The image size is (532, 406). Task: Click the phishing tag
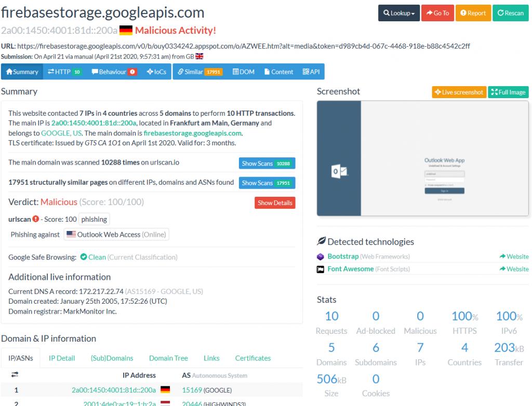[94, 220]
